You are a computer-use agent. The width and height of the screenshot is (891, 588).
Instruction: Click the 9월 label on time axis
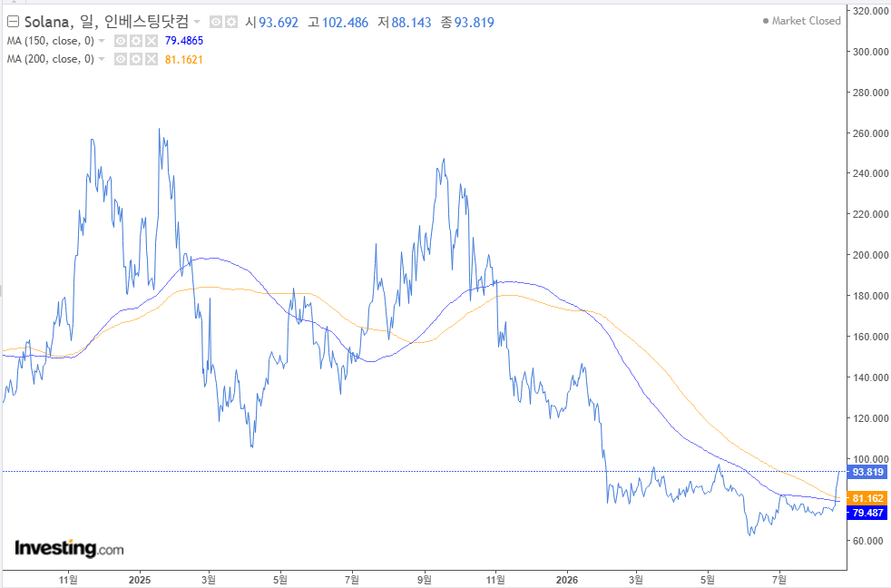425,580
